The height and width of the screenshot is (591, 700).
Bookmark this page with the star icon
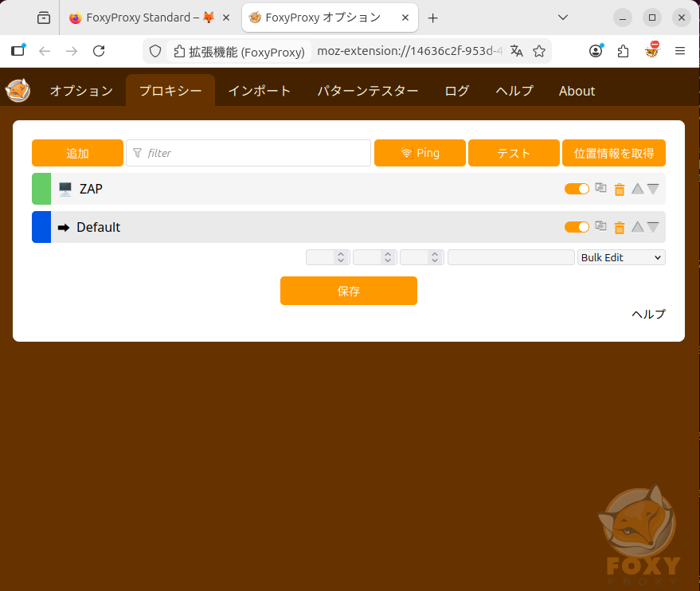coord(539,51)
